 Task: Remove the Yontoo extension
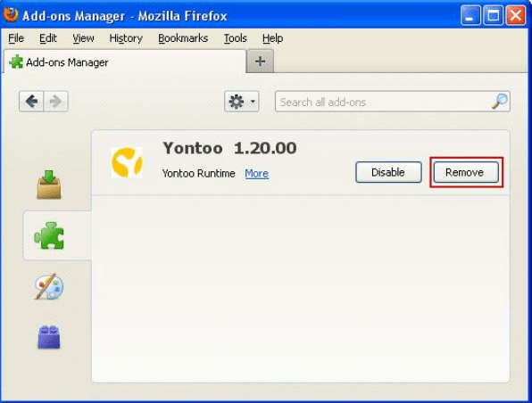[x=466, y=172]
